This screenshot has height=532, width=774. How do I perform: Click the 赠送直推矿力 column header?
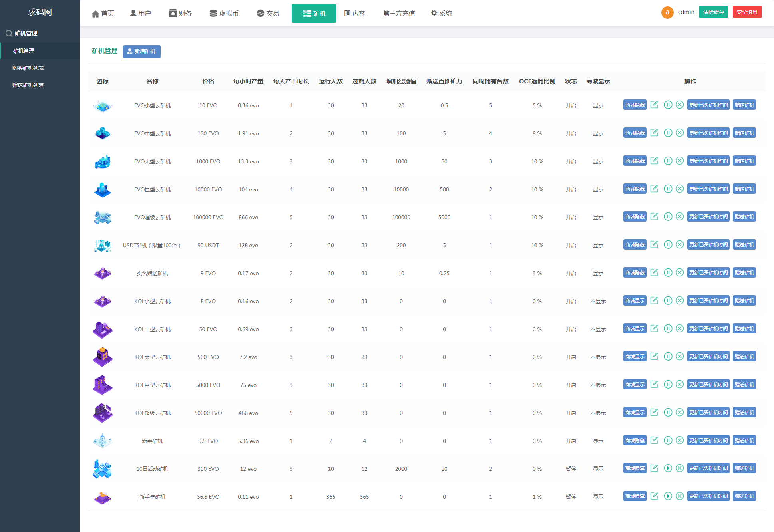click(444, 81)
